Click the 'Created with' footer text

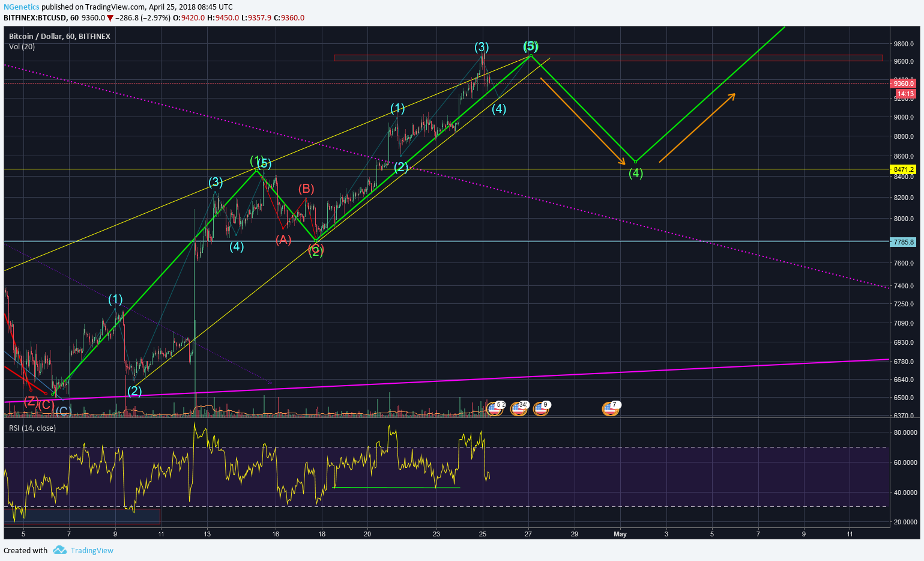pos(25,550)
